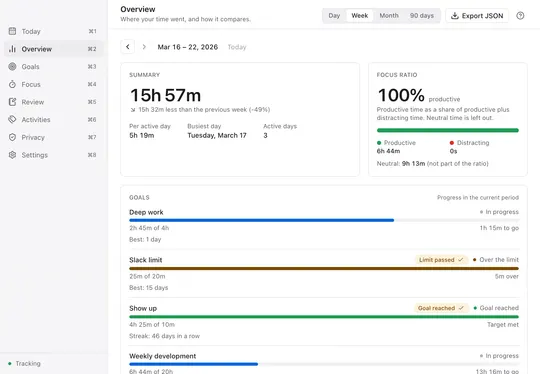This screenshot has height=374, width=540.
Task: Click the Weekly development goal title
Action: [163, 356]
